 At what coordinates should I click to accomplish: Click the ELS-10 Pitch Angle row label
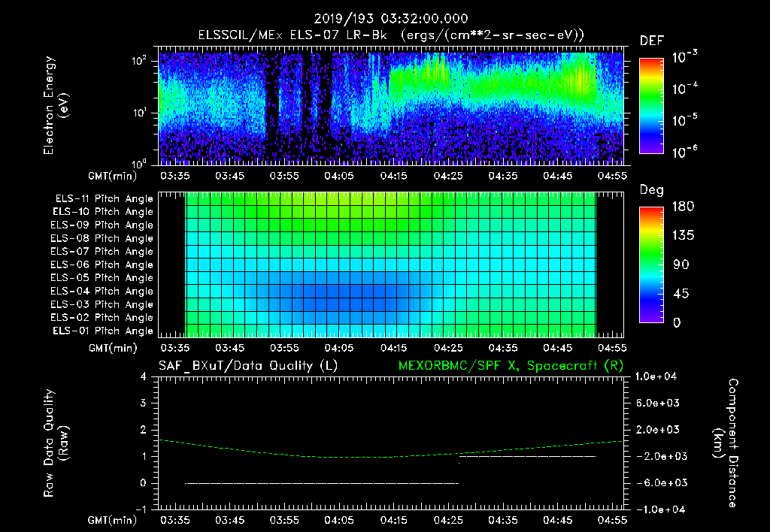[x=103, y=212]
